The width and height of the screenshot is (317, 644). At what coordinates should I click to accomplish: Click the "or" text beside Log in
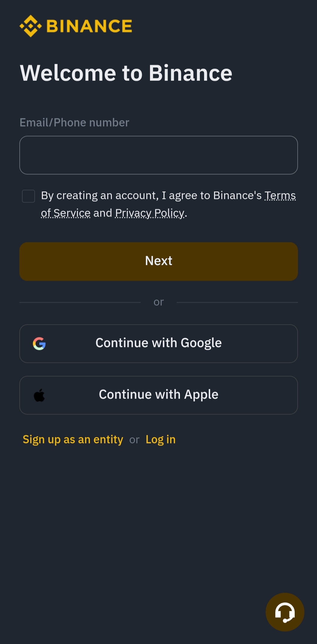134,440
